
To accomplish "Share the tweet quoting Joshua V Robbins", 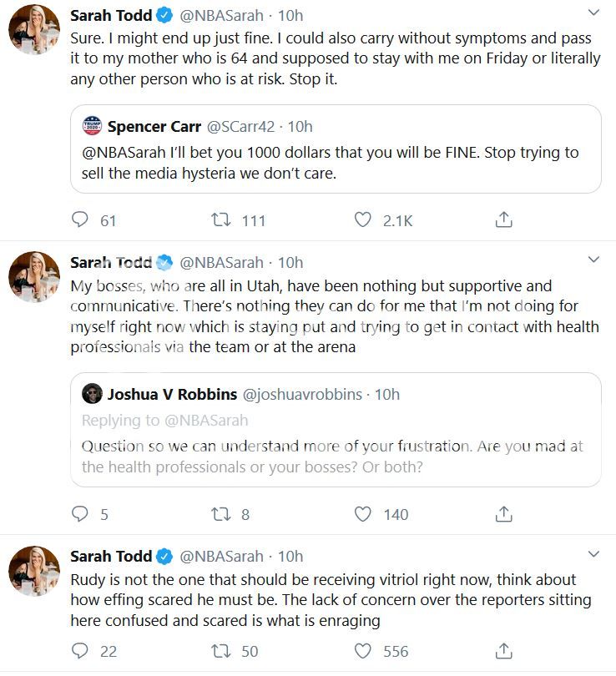I will tap(503, 514).
